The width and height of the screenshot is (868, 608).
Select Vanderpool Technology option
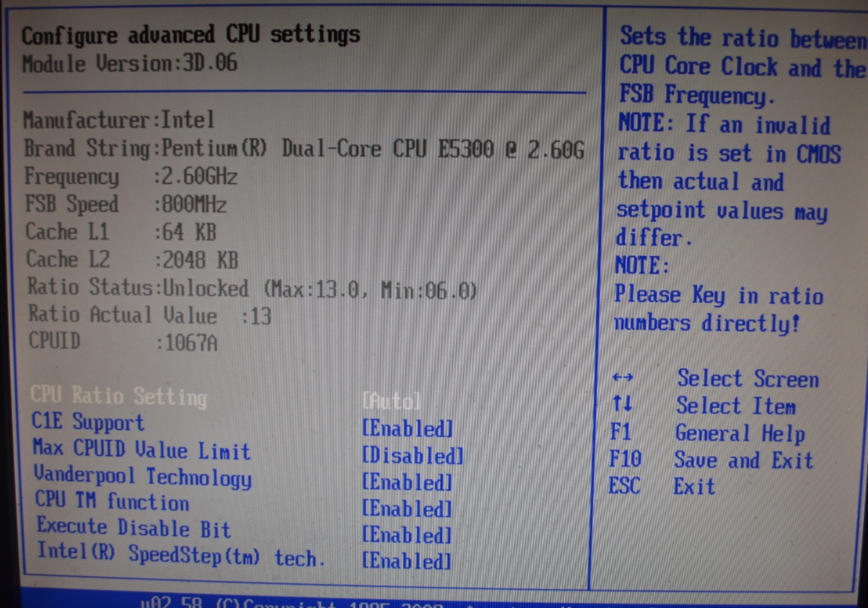[x=143, y=477]
